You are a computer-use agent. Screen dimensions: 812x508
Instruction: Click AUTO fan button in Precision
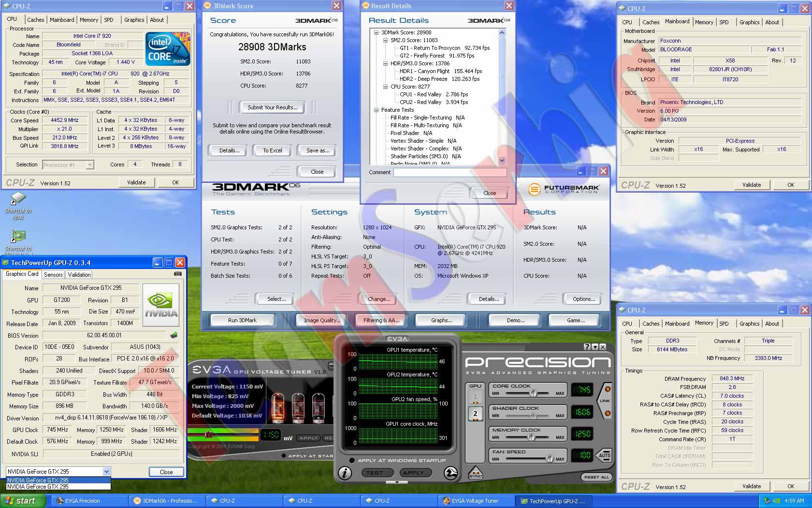604,455
